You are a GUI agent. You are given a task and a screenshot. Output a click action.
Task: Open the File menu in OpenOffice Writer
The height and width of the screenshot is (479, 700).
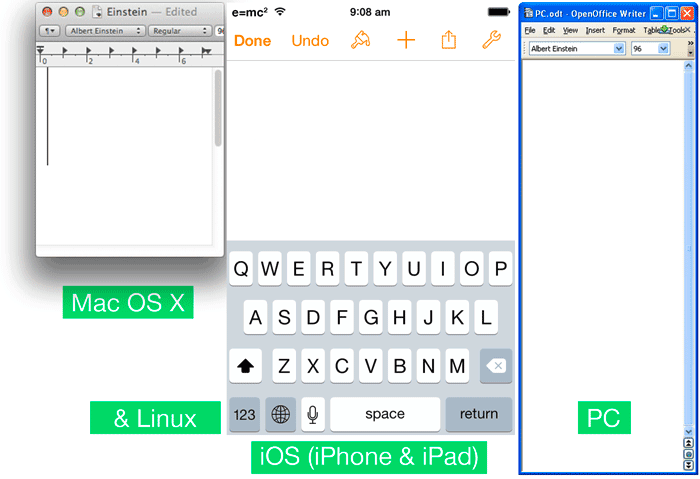coord(529,30)
